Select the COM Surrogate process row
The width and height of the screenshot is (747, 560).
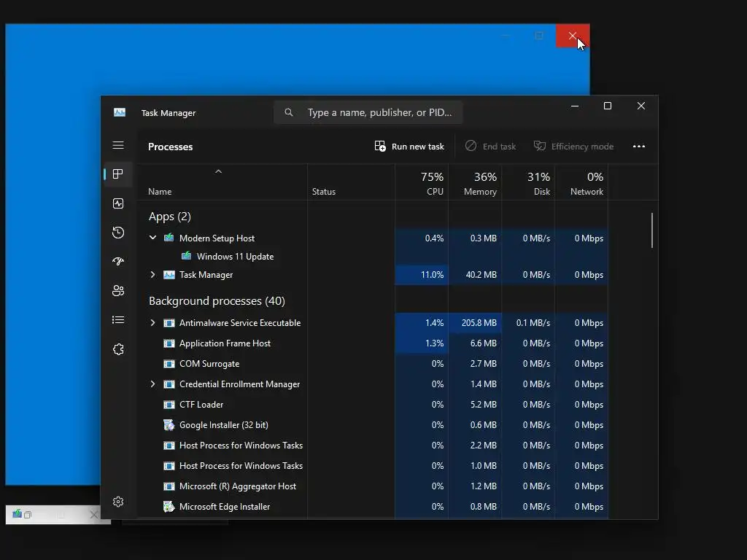[x=373, y=364]
